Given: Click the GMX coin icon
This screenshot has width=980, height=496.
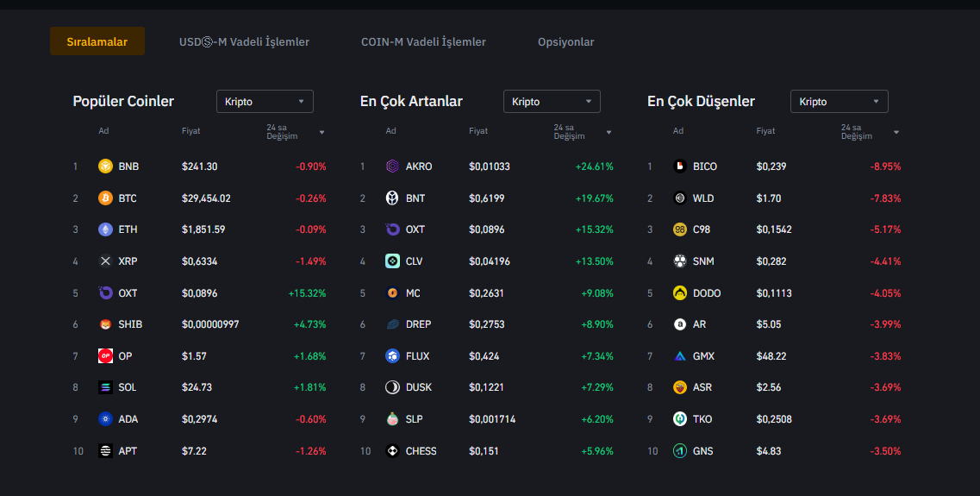Looking at the screenshot, I should (x=680, y=356).
